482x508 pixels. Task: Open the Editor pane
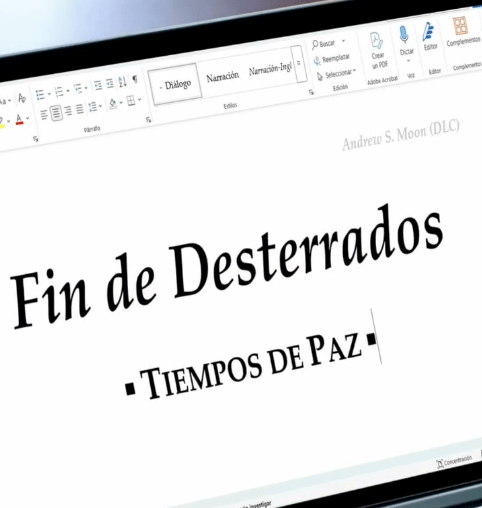(x=429, y=35)
